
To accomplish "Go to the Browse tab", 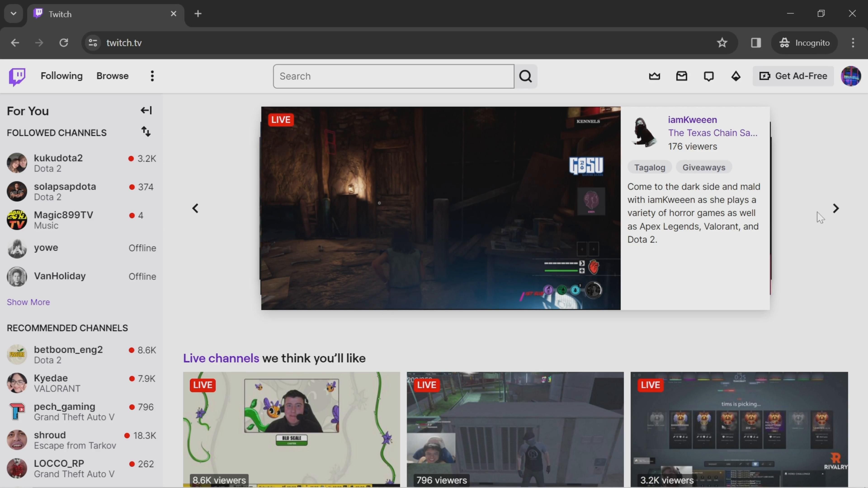I will (113, 76).
